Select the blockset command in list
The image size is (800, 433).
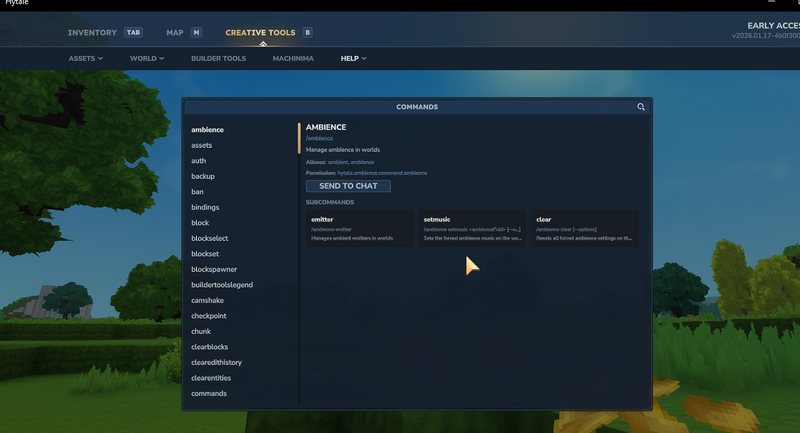pos(205,253)
